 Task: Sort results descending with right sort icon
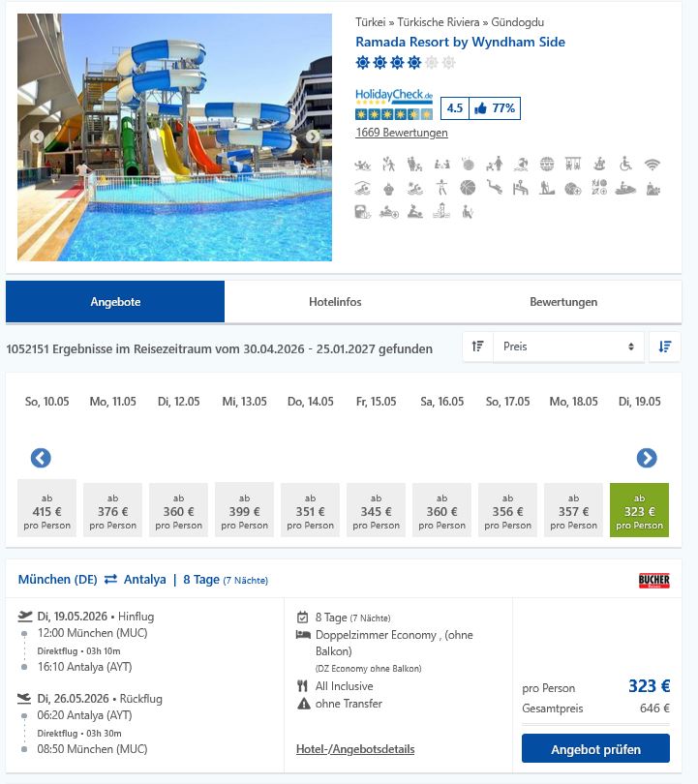coord(664,346)
